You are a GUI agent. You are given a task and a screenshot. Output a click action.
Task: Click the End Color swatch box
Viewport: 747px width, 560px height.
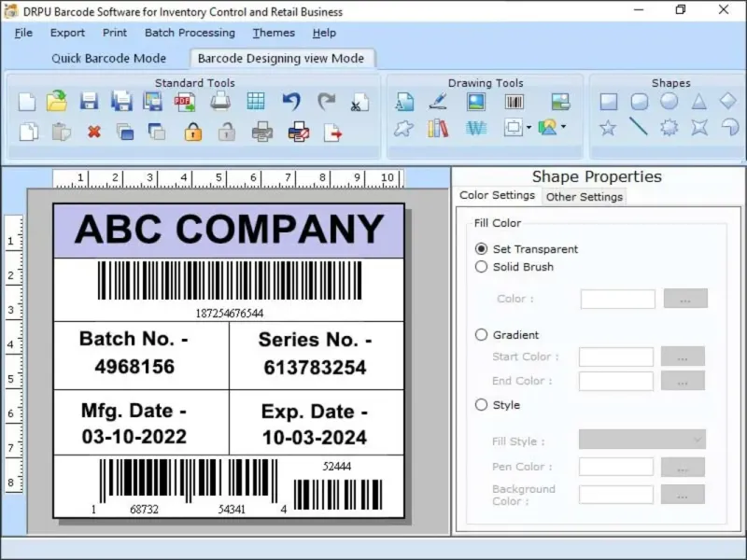(616, 381)
